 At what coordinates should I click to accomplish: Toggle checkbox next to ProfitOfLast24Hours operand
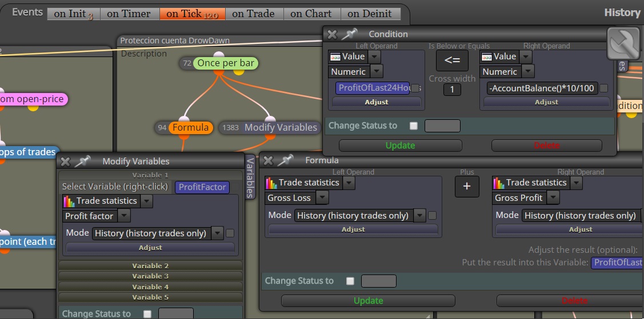pyautogui.click(x=415, y=88)
